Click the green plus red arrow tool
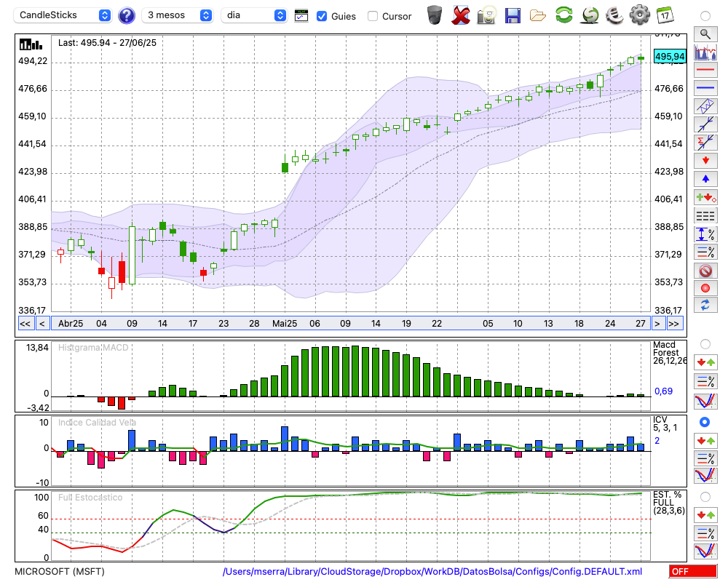 click(x=705, y=197)
